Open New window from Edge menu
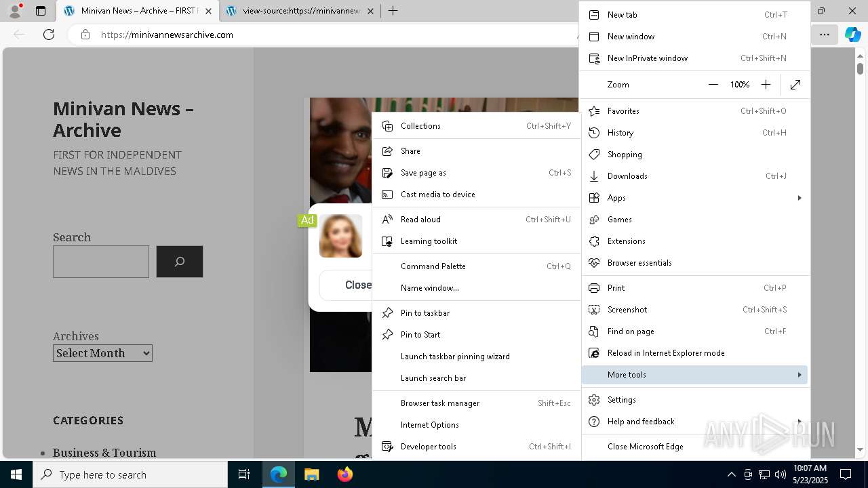 [x=694, y=36]
